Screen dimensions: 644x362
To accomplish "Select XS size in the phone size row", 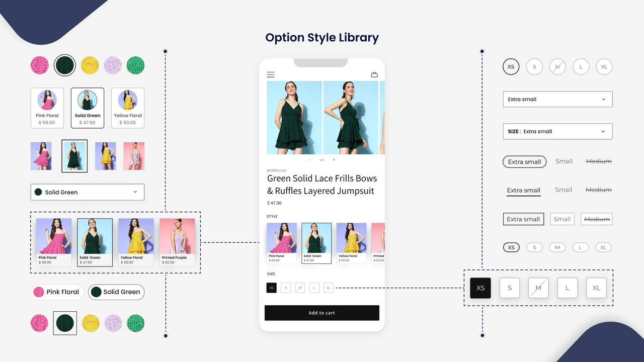I will (x=271, y=288).
